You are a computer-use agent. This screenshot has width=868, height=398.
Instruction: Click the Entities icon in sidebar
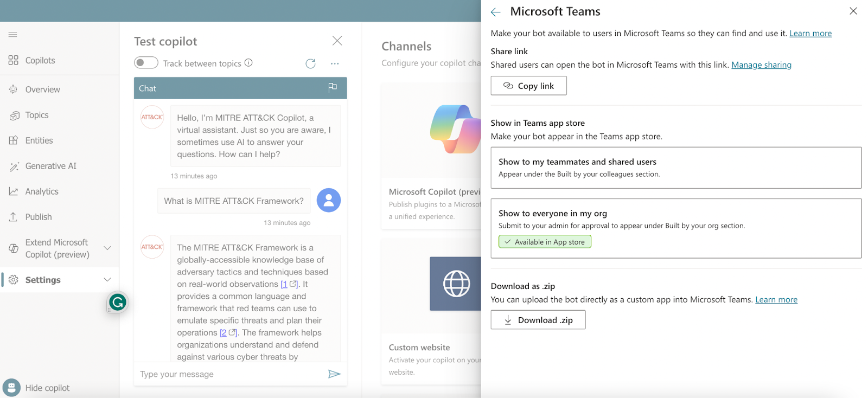click(x=14, y=140)
